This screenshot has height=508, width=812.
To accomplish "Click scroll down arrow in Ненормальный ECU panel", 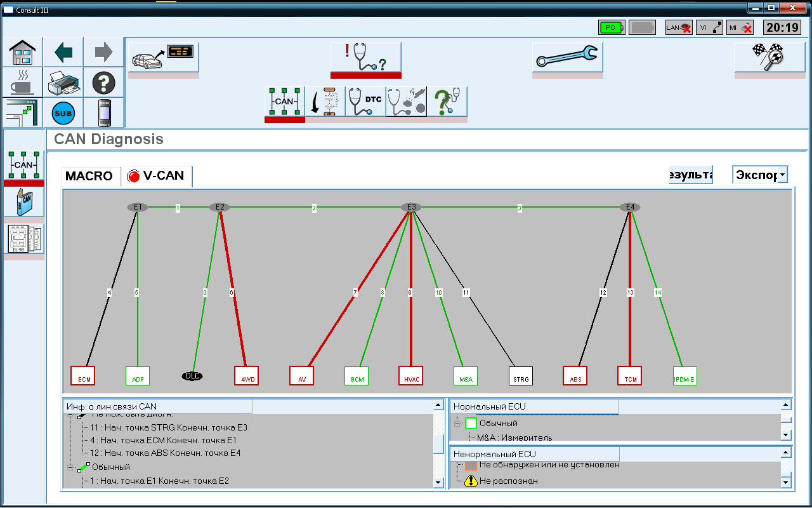I will tap(786, 483).
